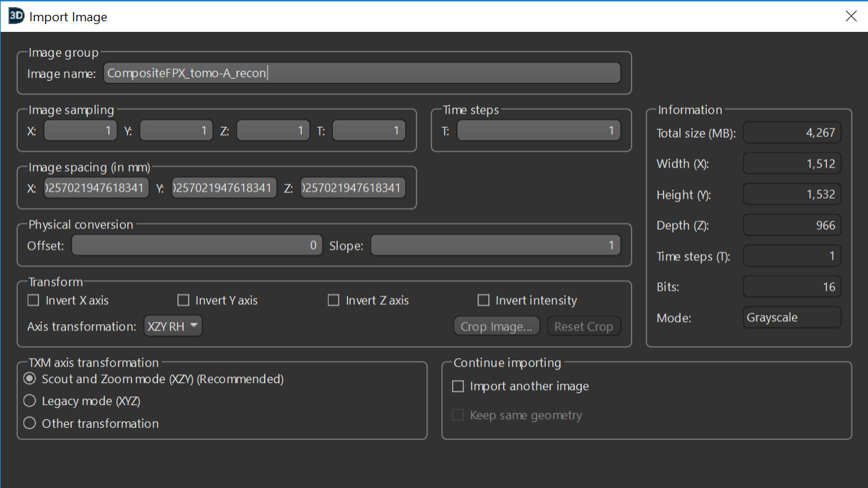Click the 3D application icon in title bar
This screenshot has height=488, width=868.
[16, 16]
